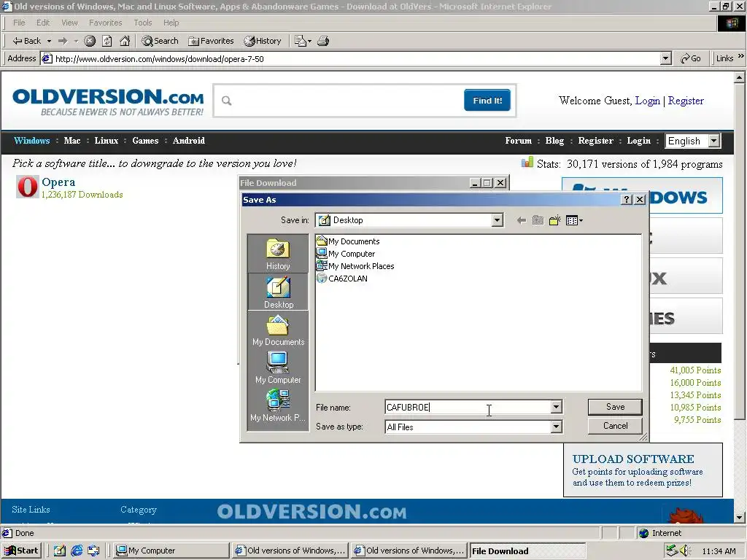Click the Find It! button
Viewport: 747px width, 560px height.
click(x=487, y=101)
